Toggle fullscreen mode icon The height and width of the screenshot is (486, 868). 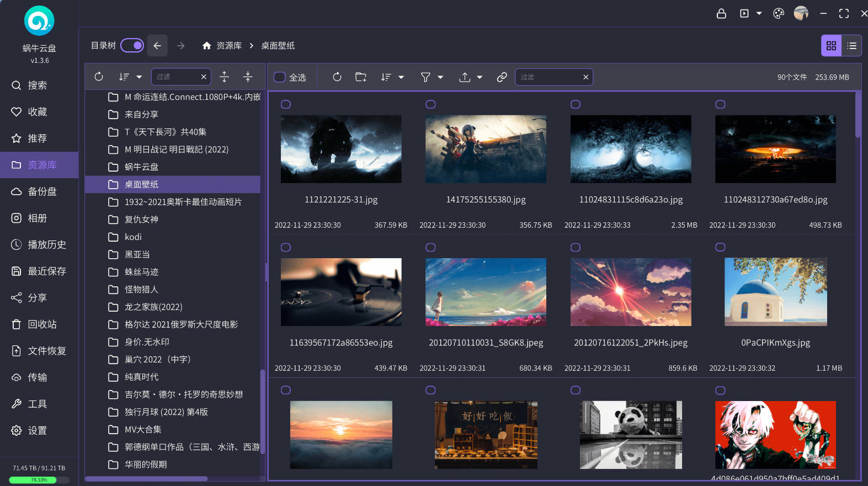click(844, 14)
